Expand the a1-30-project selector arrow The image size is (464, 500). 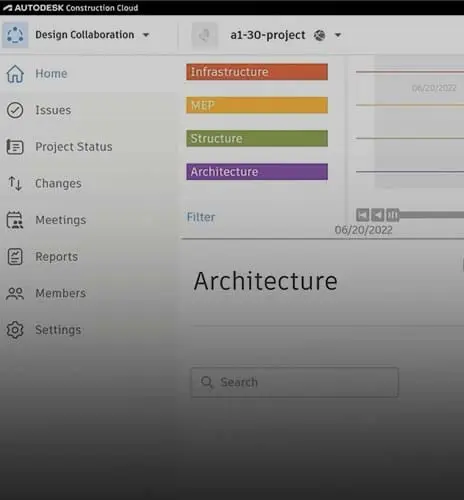338,35
